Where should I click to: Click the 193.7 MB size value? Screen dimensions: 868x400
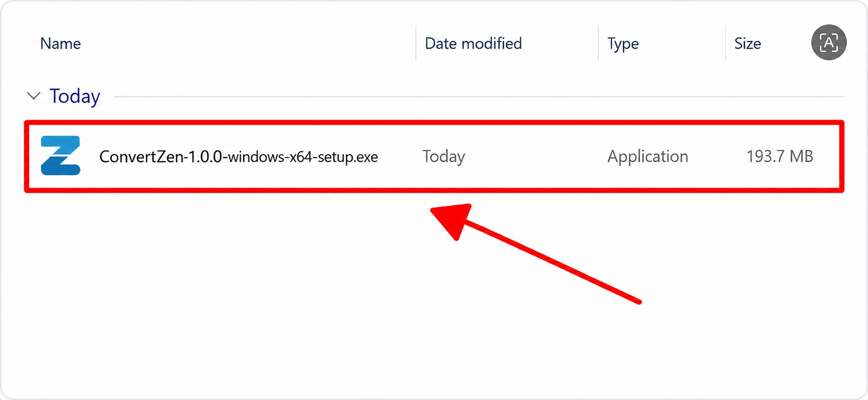point(780,156)
